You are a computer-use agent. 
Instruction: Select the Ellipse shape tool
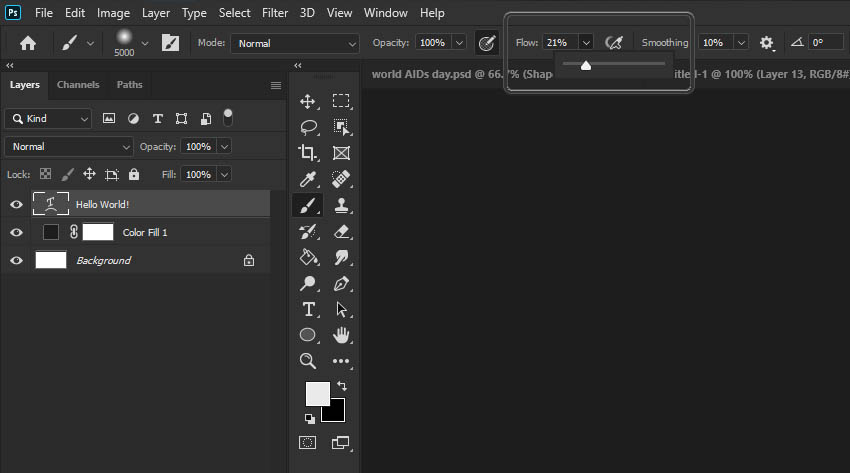[x=307, y=335]
